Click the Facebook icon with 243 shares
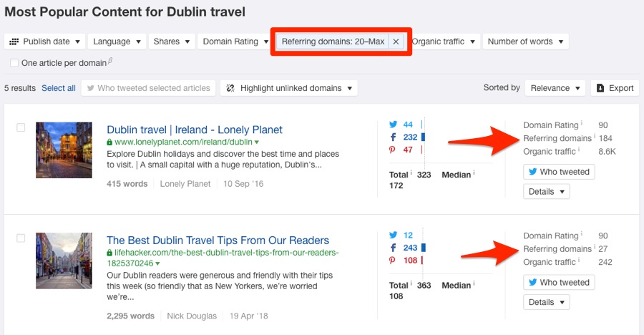Viewport: 644px width, 335px height. (393, 248)
